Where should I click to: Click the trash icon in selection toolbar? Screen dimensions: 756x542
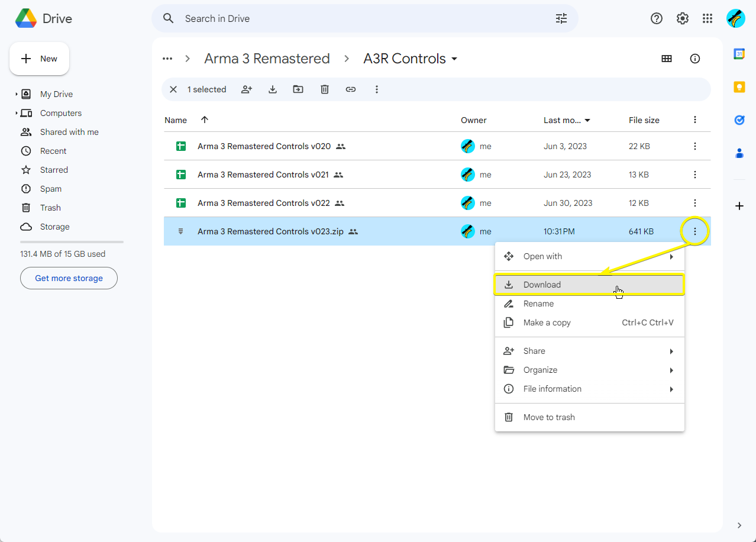[325, 89]
